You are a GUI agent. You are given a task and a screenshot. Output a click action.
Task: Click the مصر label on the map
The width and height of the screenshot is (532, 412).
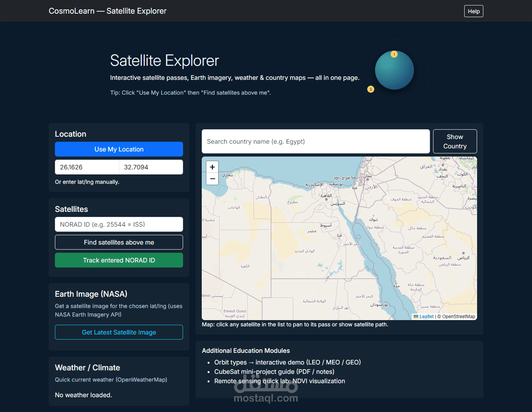312,231
